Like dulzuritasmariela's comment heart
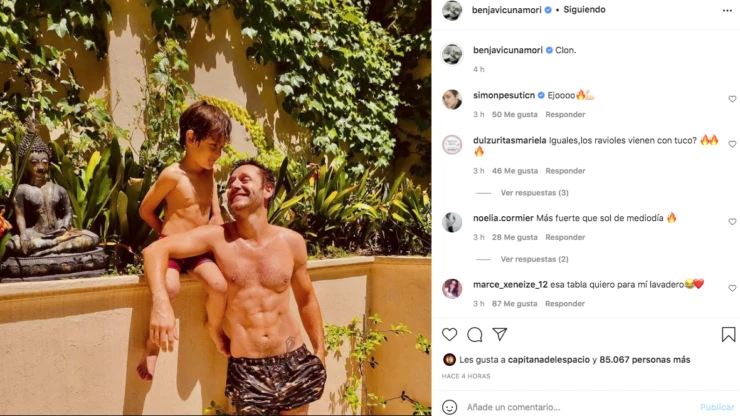740x416 pixels. pos(732,144)
